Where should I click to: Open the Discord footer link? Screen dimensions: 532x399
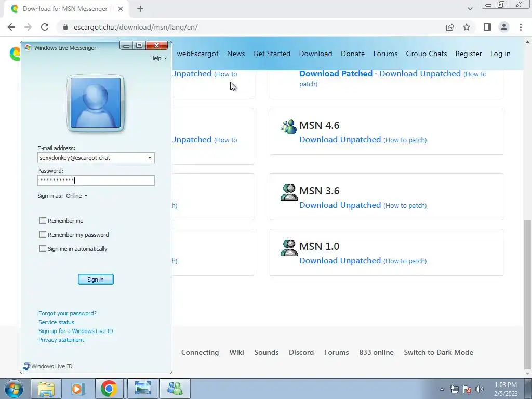(x=301, y=352)
